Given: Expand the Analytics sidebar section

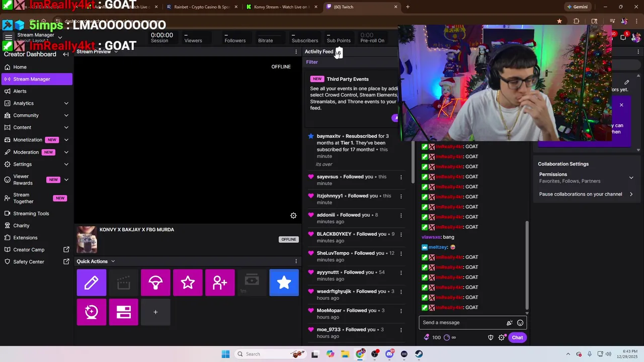Looking at the screenshot, I should [x=66, y=103].
